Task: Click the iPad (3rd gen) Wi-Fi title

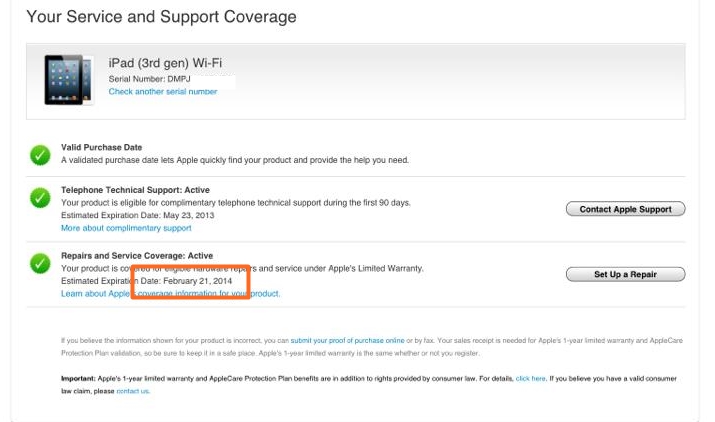Action: tap(165, 63)
